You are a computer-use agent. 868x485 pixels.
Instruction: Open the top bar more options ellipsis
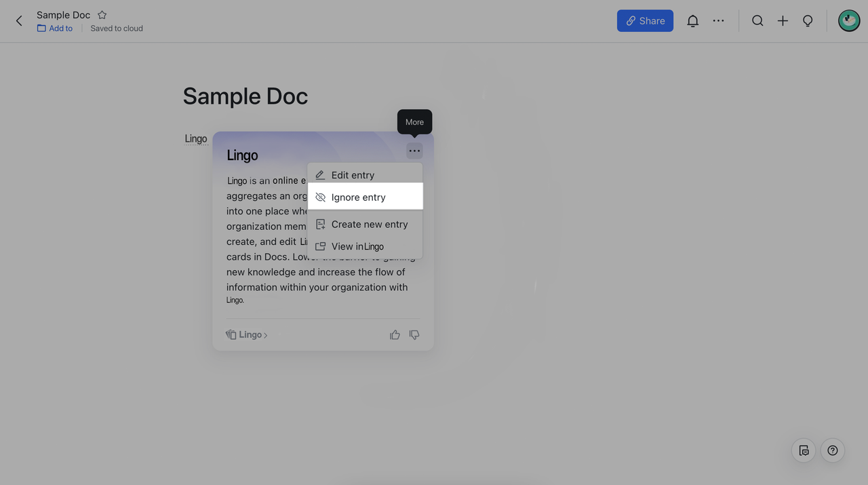718,21
